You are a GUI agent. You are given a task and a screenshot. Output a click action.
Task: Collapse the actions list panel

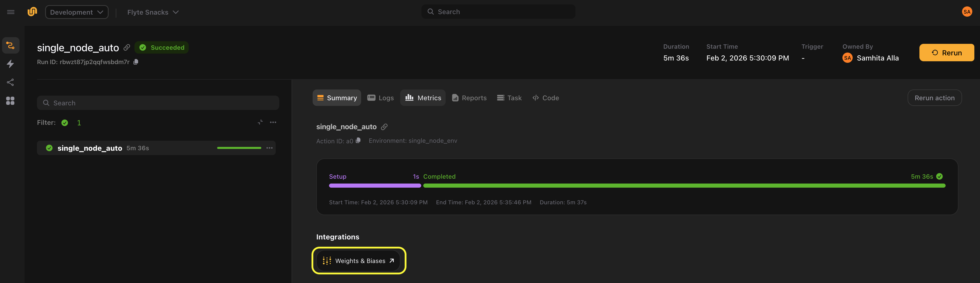[260, 122]
